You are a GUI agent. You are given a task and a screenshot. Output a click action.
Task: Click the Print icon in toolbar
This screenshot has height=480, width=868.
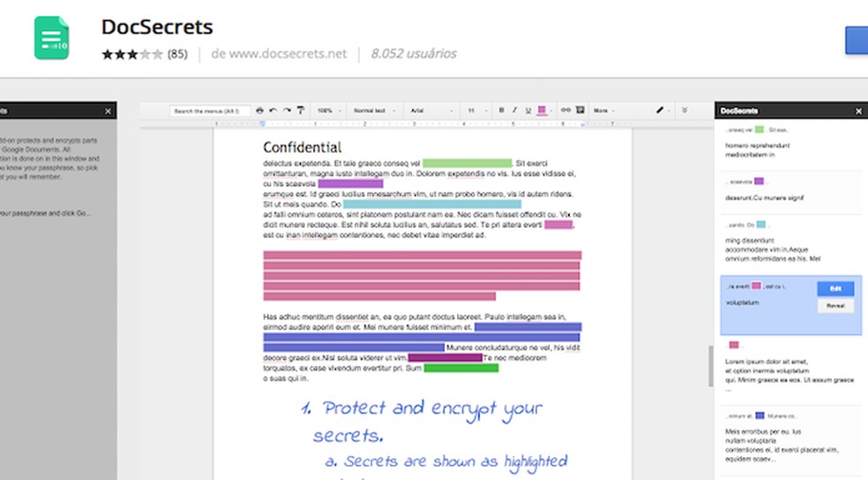click(259, 110)
